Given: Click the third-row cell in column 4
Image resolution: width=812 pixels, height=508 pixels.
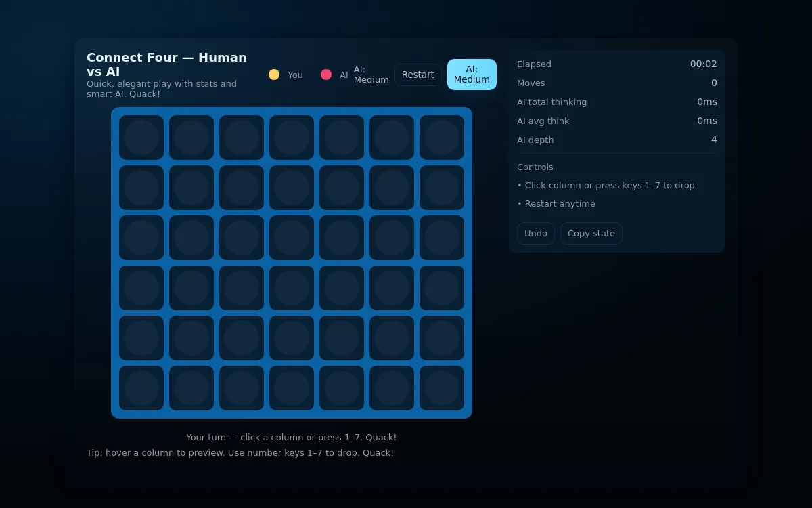Looking at the screenshot, I should coord(292,238).
